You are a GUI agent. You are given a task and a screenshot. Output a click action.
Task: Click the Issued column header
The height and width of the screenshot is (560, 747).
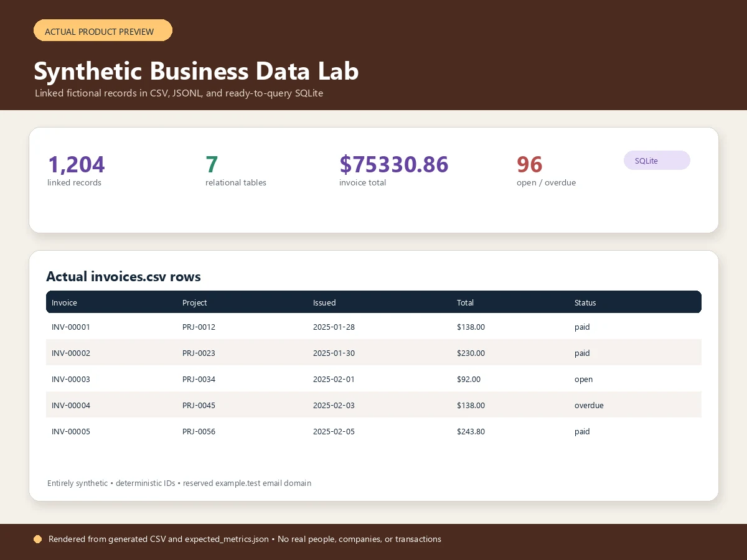coord(324,302)
